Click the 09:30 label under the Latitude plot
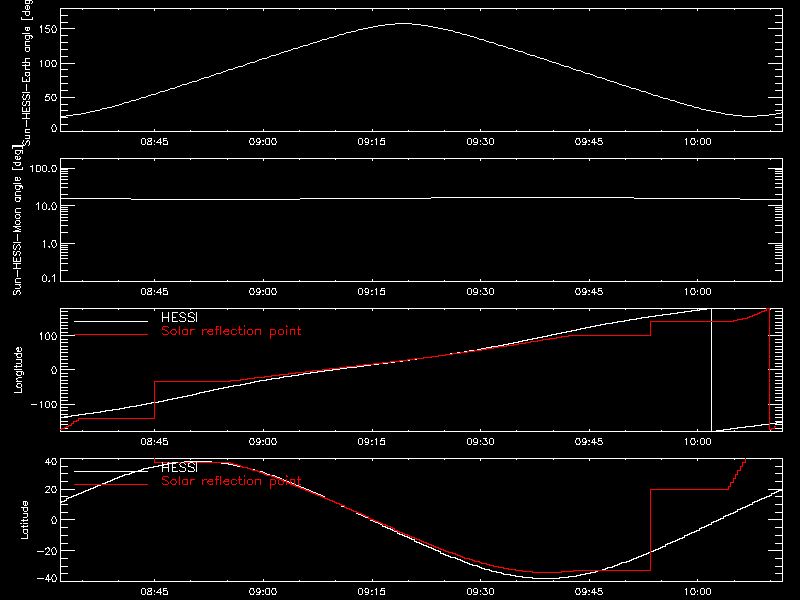 click(x=481, y=592)
